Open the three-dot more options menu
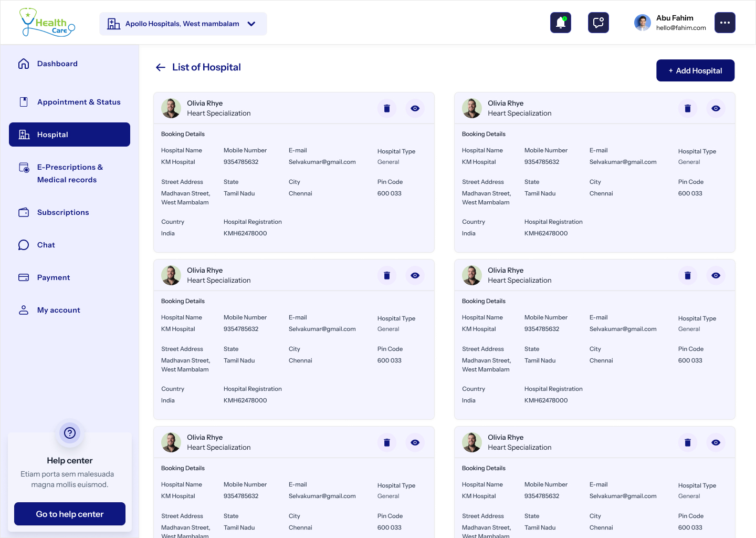756x538 pixels. coord(725,23)
